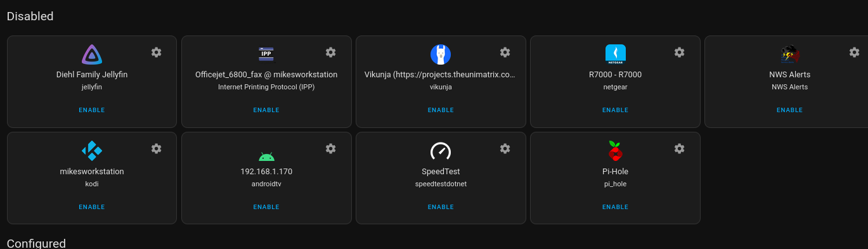Screen dimensions: 868x249
Task: Open settings gear on R7000 netgear card
Action: tap(679, 52)
